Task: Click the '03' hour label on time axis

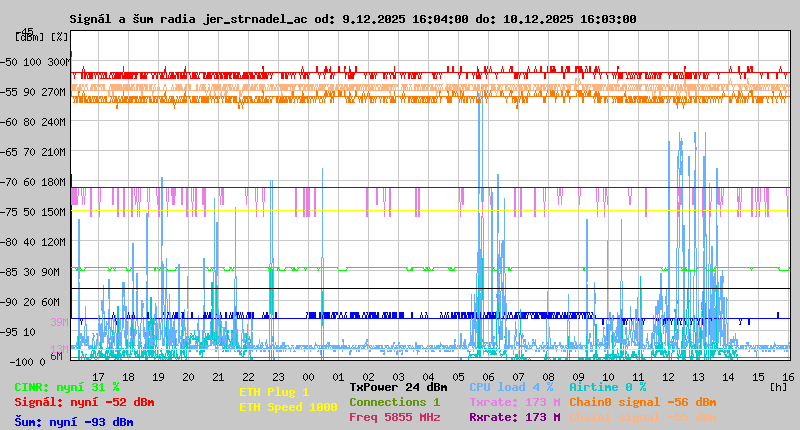Action: click(x=398, y=377)
